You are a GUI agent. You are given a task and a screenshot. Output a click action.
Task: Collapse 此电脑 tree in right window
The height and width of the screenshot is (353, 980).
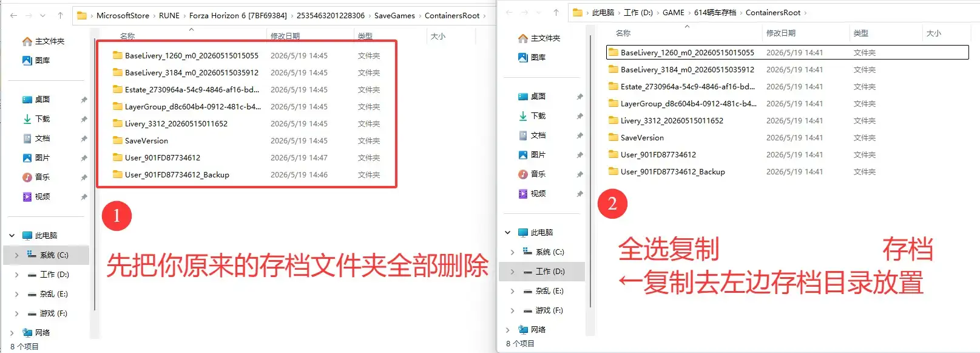[508, 233]
